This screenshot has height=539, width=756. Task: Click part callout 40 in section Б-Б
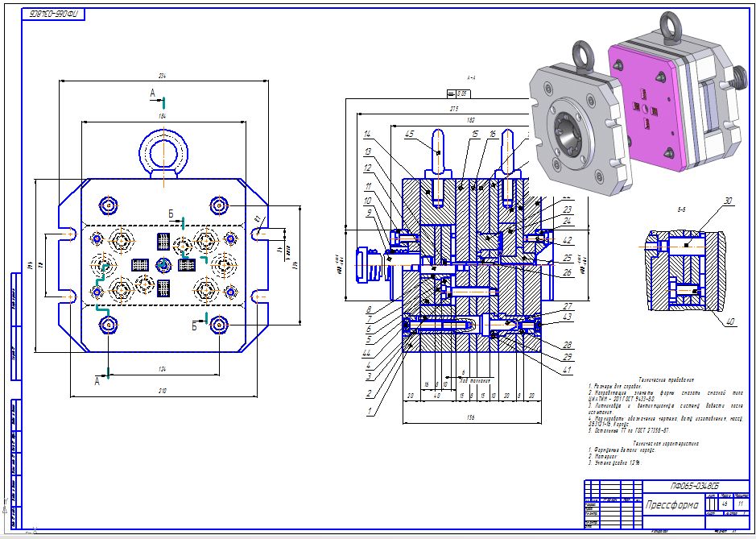click(731, 321)
